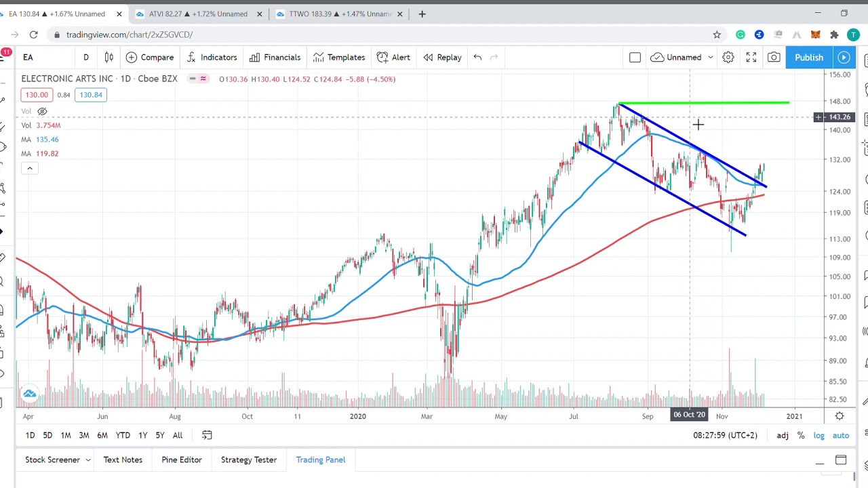Select the 1D time range
The width and height of the screenshot is (868, 488).
[x=30, y=435]
